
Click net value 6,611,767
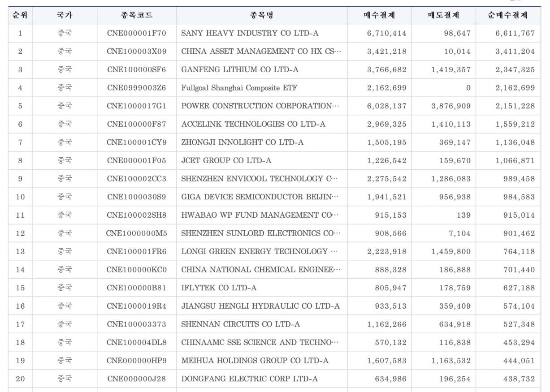point(515,33)
